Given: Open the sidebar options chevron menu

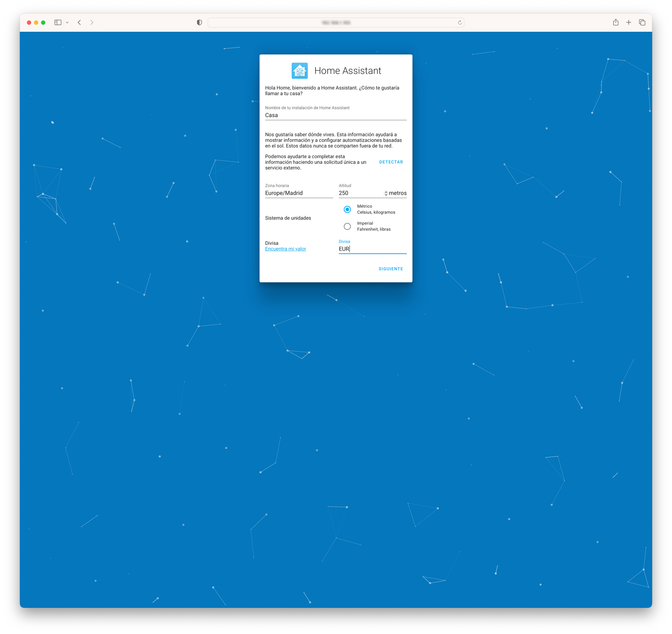Looking at the screenshot, I should [67, 22].
